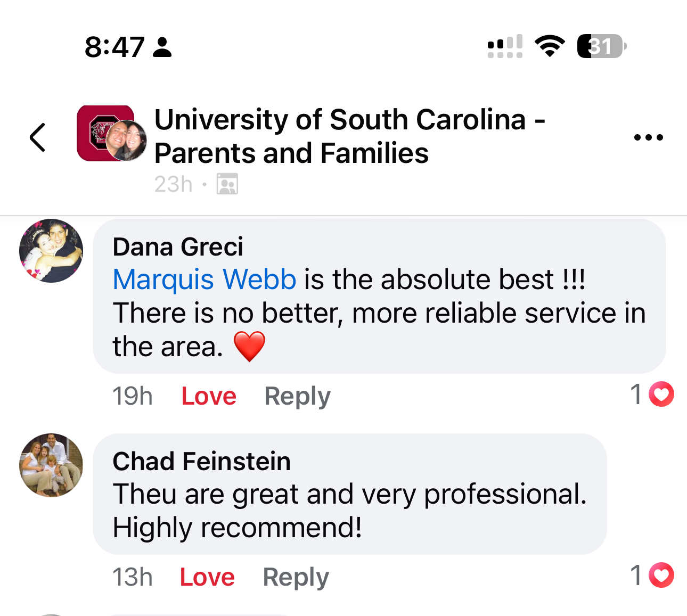Tap the battery indicator in status bar
Screen dimensions: 687x616
[x=601, y=46]
